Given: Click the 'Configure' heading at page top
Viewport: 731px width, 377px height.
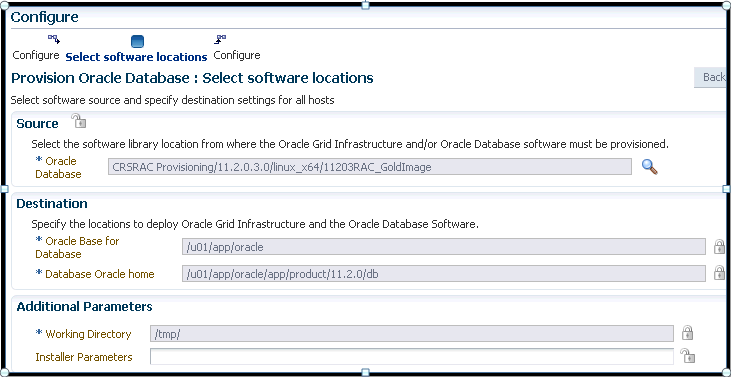Looking at the screenshot, I should point(45,18).
